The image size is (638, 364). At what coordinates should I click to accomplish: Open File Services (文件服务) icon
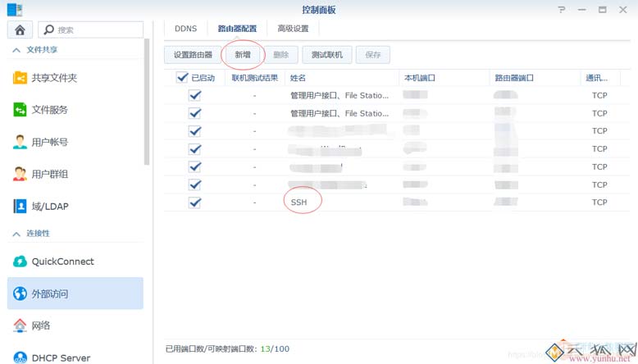pyautogui.click(x=20, y=109)
